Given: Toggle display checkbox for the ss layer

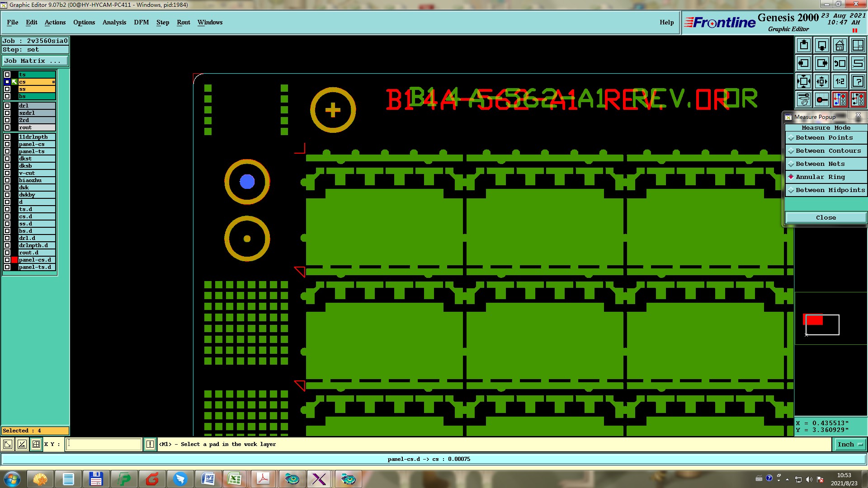Looking at the screenshot, I should click(x=7, y=89).
